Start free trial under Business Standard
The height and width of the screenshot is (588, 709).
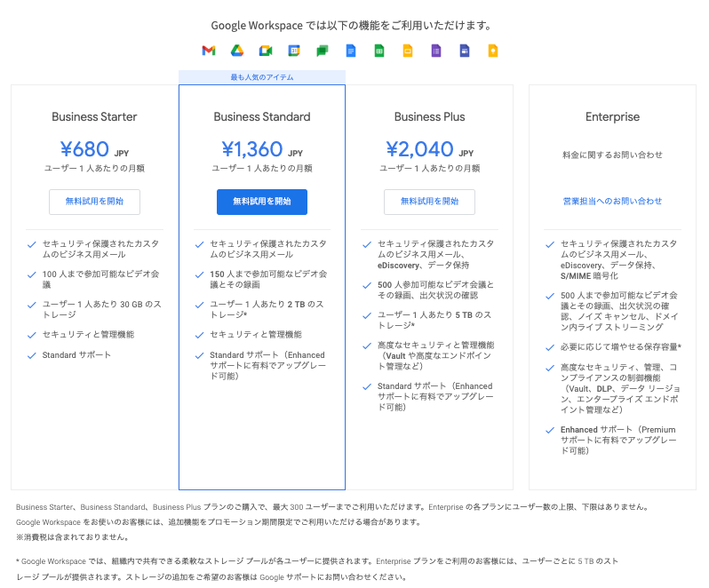tap(262, 202)
